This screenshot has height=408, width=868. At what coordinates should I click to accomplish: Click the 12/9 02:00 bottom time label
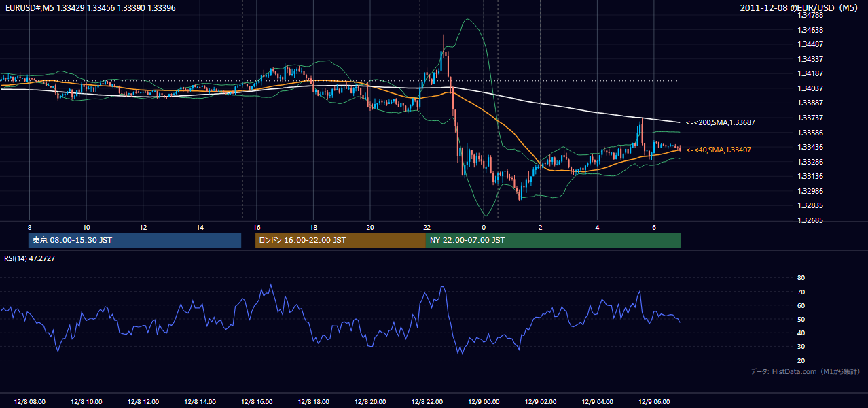tap(541, 402)
